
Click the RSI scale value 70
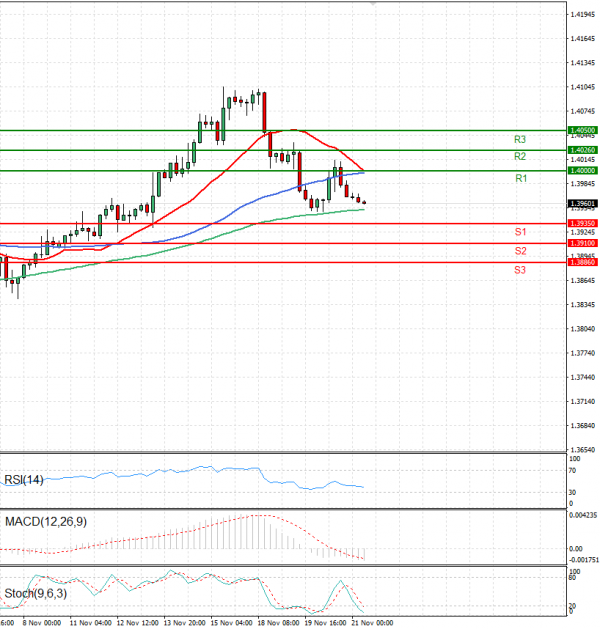point(572,470)
